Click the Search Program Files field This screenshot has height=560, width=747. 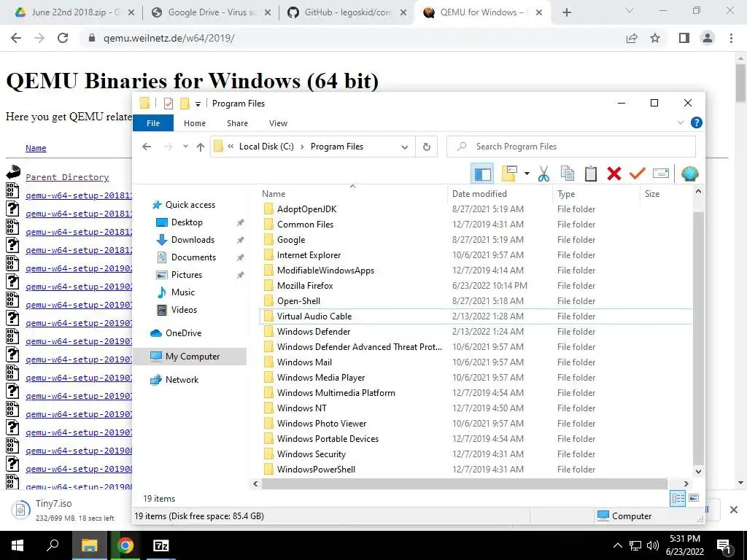click(x=570, y=147)
